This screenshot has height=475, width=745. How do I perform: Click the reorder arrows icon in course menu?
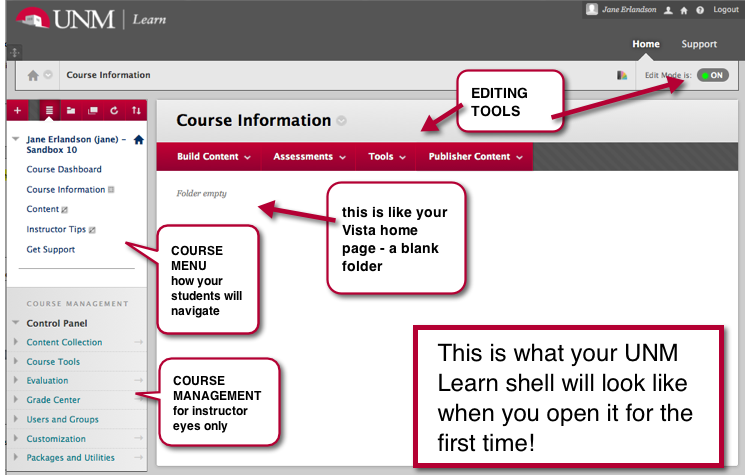(x=137, y=109)
